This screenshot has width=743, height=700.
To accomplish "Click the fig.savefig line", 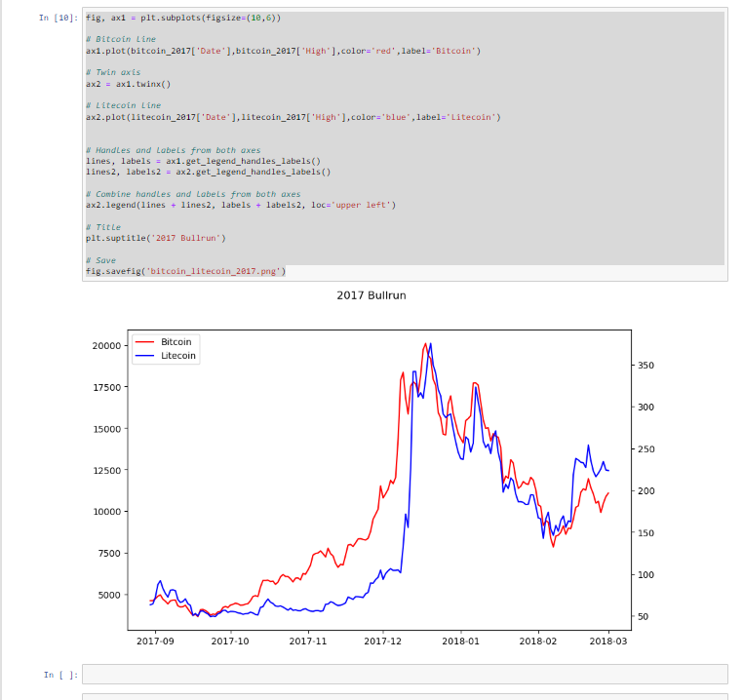I will point(185,271).
